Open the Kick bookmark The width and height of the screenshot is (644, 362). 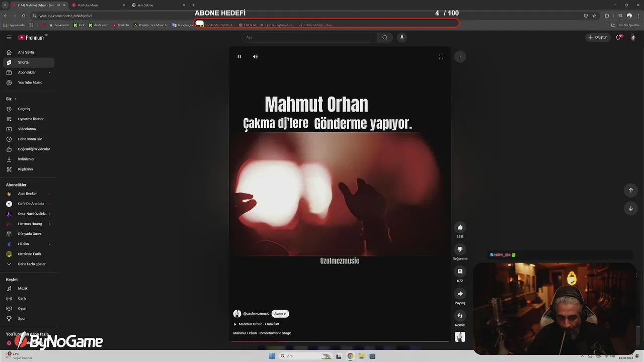pyautogui.click(x=79, y=25)
